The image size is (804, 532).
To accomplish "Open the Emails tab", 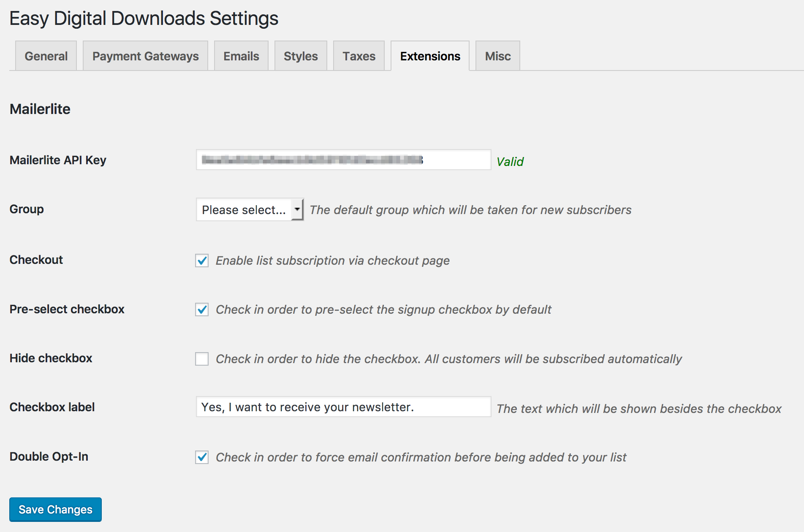I will (x=241, y=56).
